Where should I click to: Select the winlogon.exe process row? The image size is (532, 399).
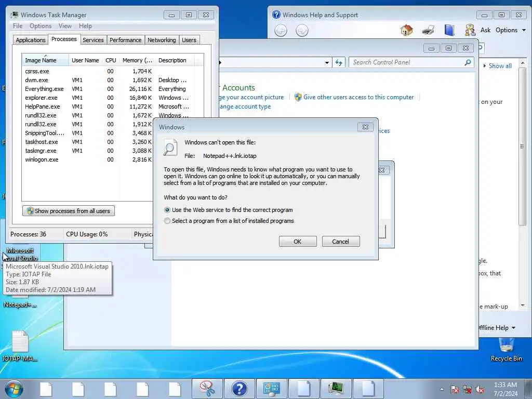tap(88, 159)
